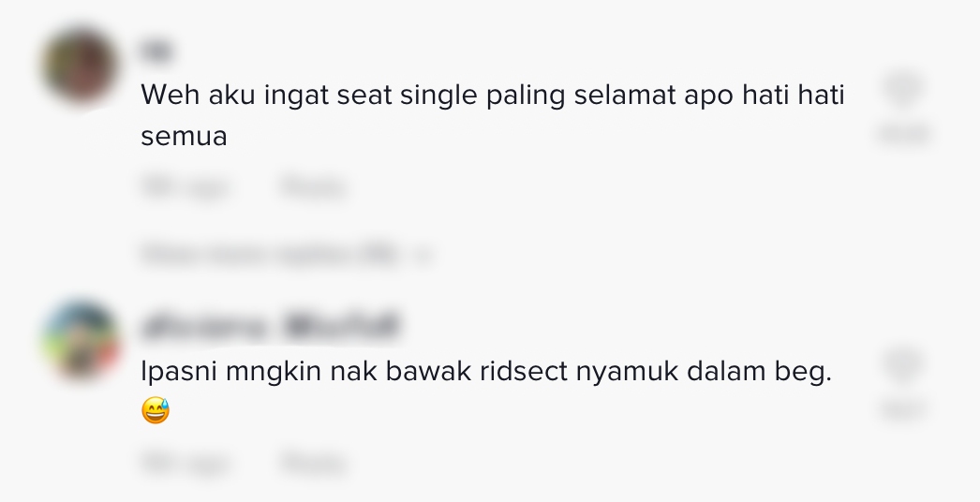Click like count under first comment's heart

point(903,134)
